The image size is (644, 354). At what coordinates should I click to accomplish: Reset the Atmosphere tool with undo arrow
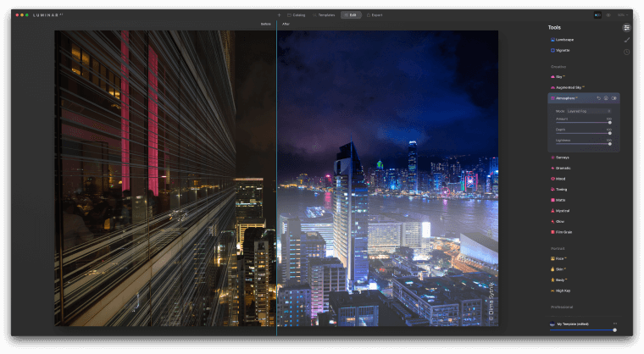[598, 98]
